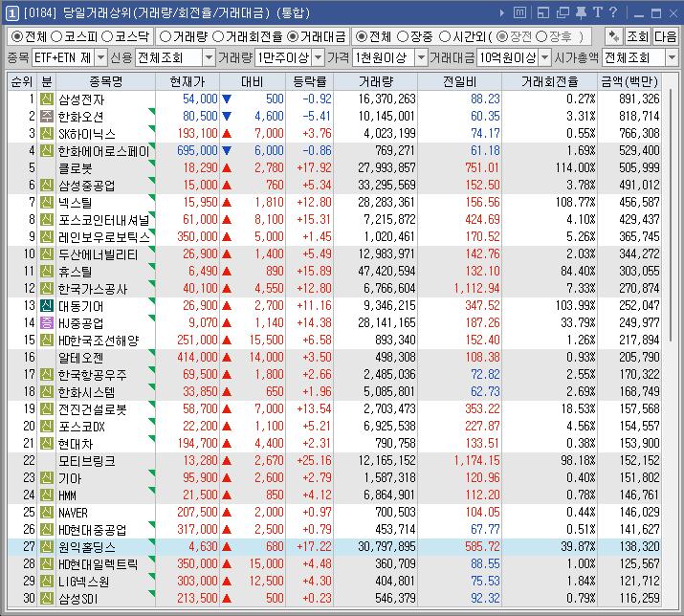The height and width of the screenshot is (616, 684).
Task: Open the 'm' menu icon in title bar
Action: click(x=519, y=13)
